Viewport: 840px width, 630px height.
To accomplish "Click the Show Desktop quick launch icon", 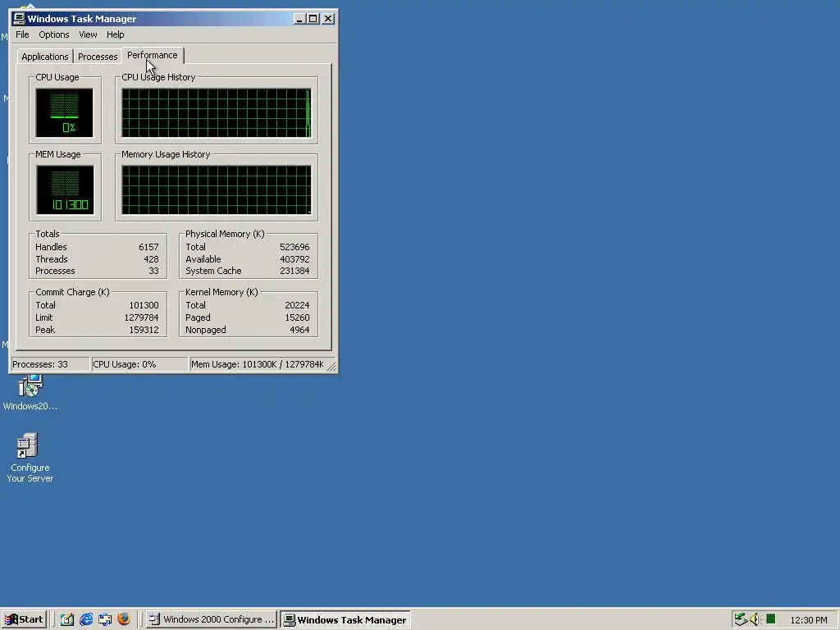I will tap(67, 619).
